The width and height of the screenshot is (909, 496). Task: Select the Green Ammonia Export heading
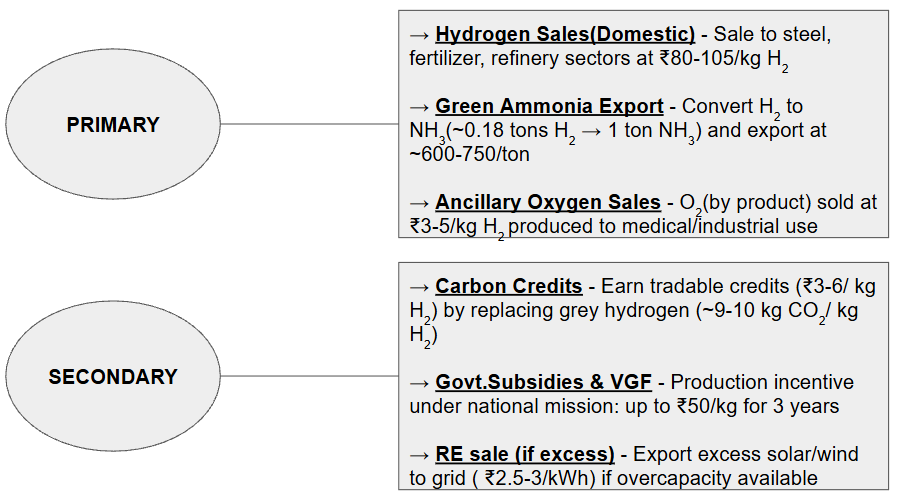tap(549, 106)
